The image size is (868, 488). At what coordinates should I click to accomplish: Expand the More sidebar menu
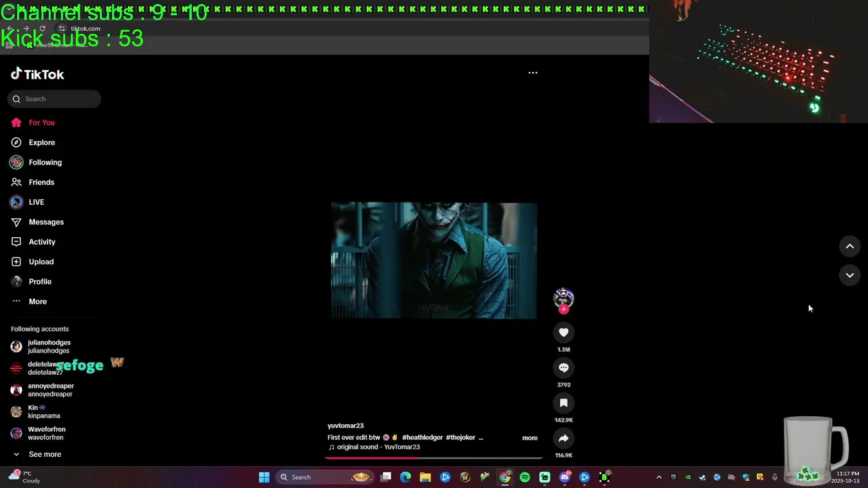coord(28,302)
